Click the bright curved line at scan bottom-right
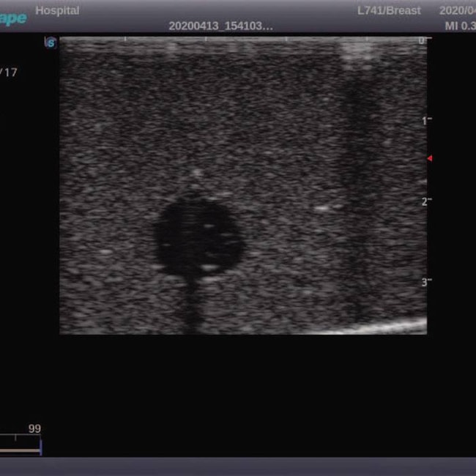This screenshot has width=476, height=476. (388, 327)
